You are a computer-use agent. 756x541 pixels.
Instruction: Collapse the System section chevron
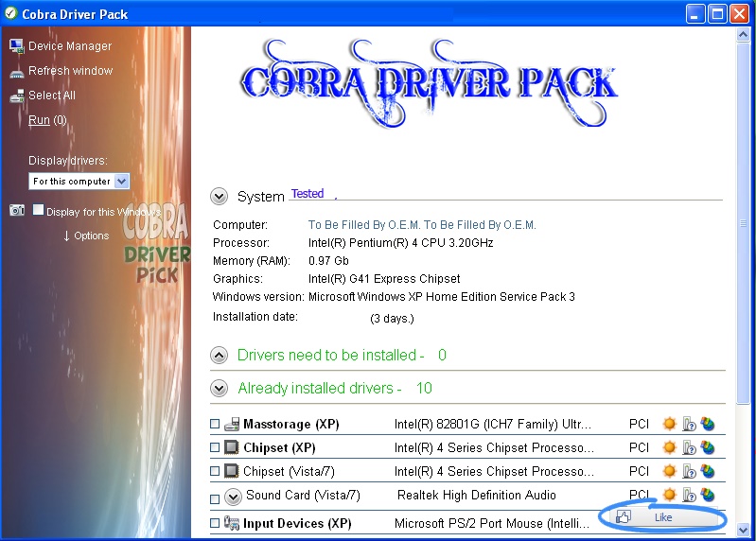click(x=219, y=197)
